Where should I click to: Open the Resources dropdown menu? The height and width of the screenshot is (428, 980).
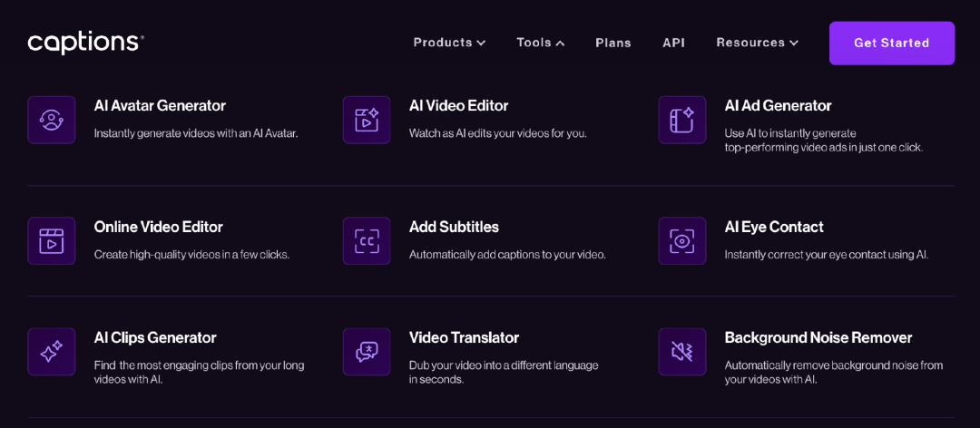[x=757, y=43]
